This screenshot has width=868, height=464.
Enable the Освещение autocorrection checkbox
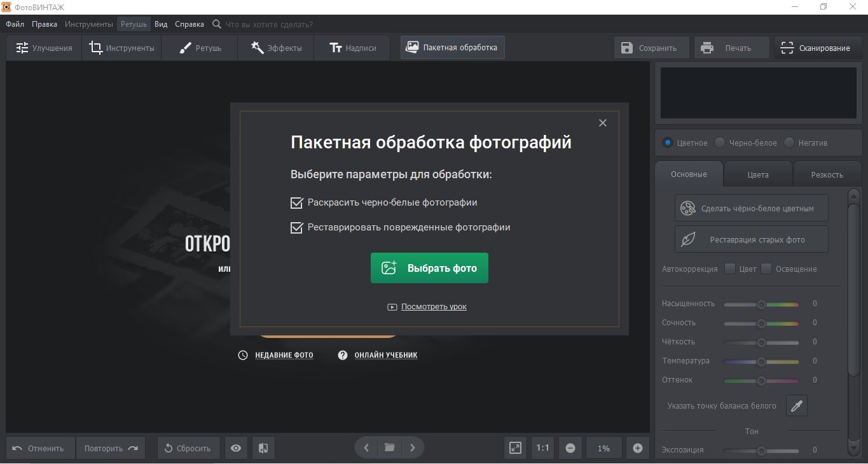coord(766,269)
